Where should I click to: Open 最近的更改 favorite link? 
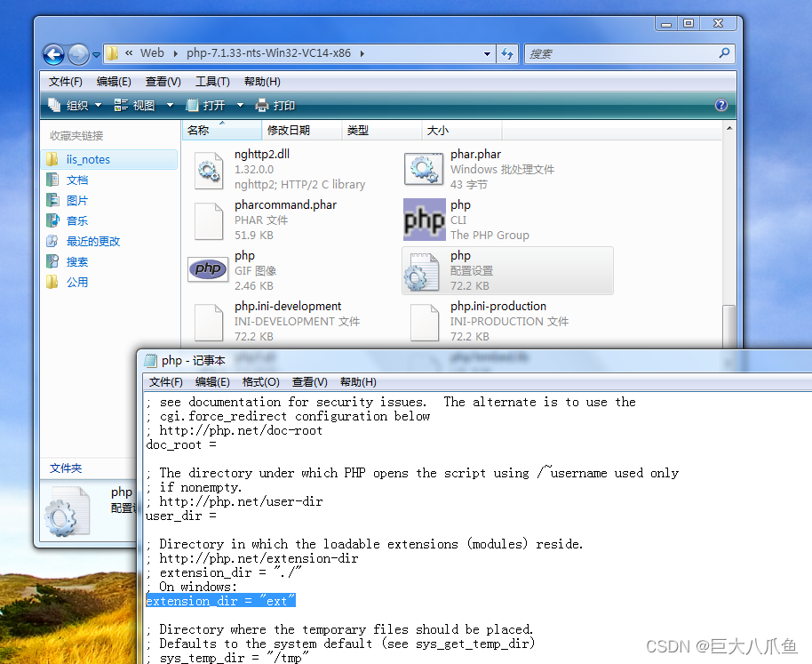92,242
